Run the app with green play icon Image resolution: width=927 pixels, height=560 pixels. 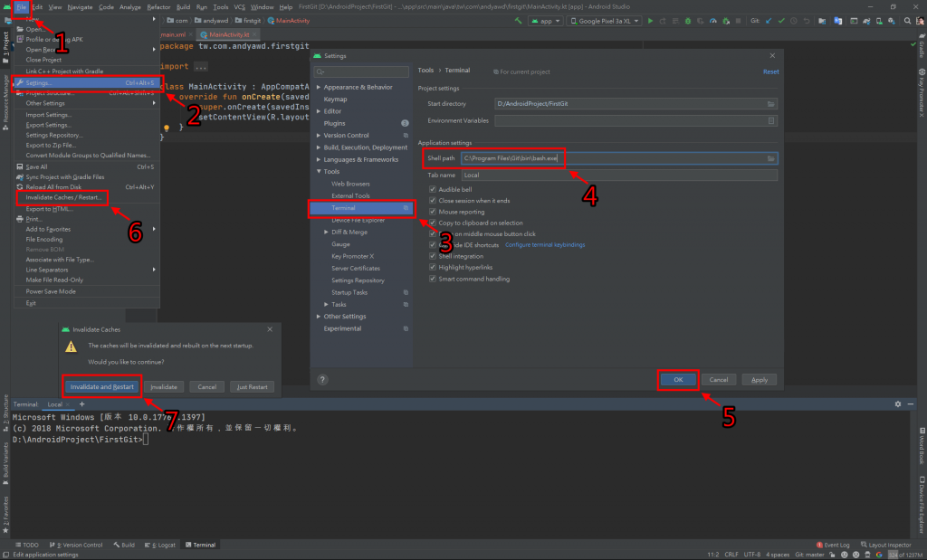pyautogui.click(x=650, y=21)
